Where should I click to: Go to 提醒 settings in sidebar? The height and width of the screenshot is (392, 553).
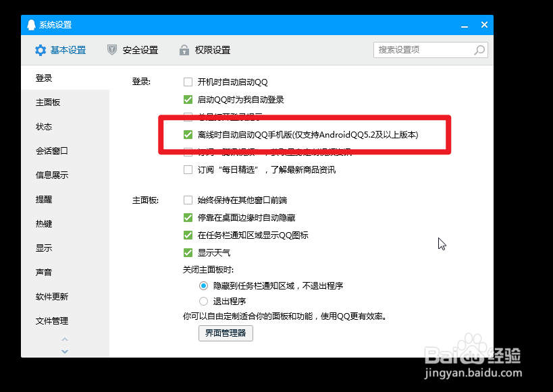[x=65, y=200]
